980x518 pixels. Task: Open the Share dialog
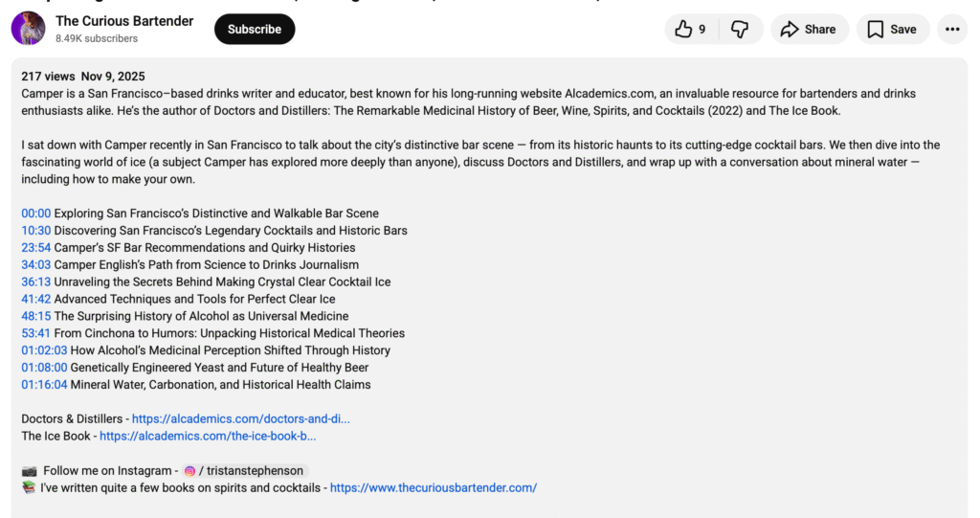click(x=809, y=30)
